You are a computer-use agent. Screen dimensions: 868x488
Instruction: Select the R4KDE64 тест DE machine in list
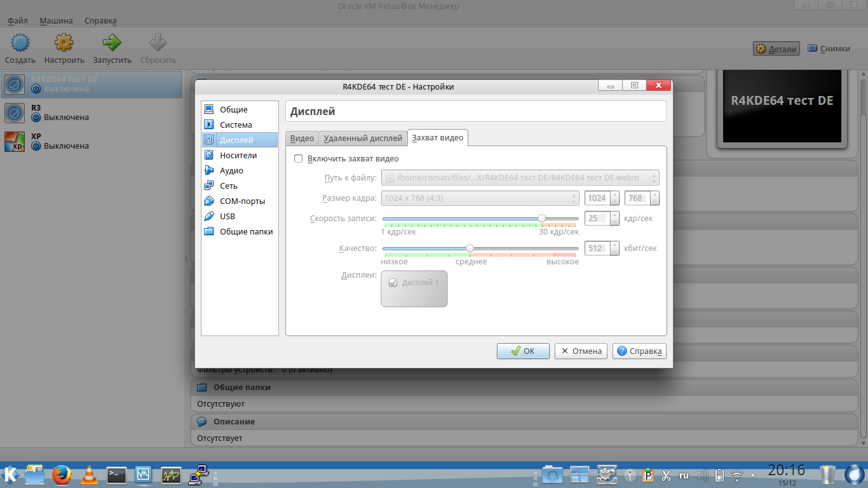click(92, 85)
